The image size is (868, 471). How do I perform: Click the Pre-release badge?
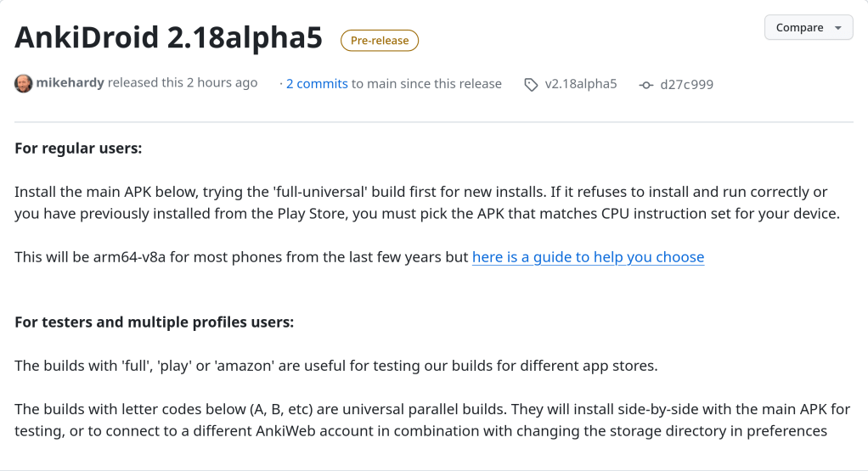coord(379,40)
